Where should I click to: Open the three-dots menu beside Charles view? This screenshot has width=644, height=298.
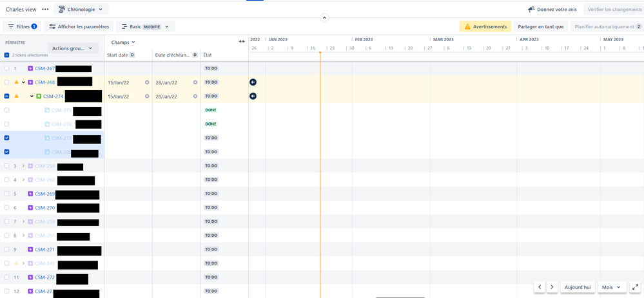click(x=45, y=9)
